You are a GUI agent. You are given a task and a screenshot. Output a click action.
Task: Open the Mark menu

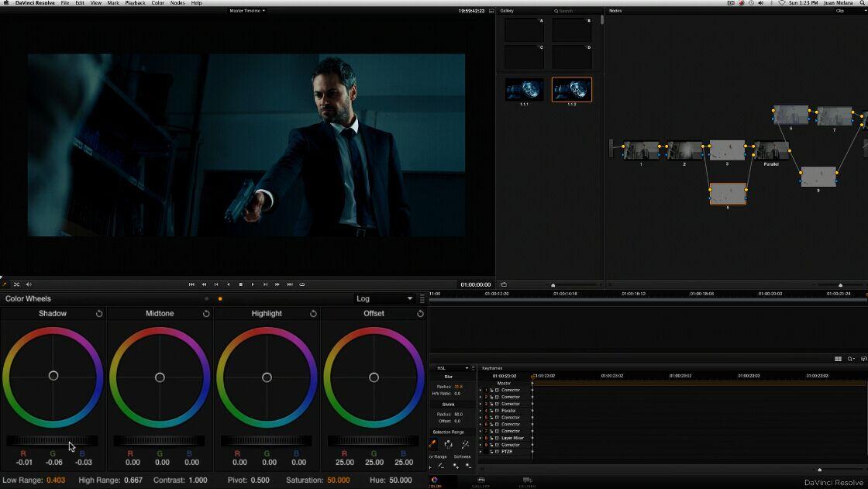click(113, 3)
